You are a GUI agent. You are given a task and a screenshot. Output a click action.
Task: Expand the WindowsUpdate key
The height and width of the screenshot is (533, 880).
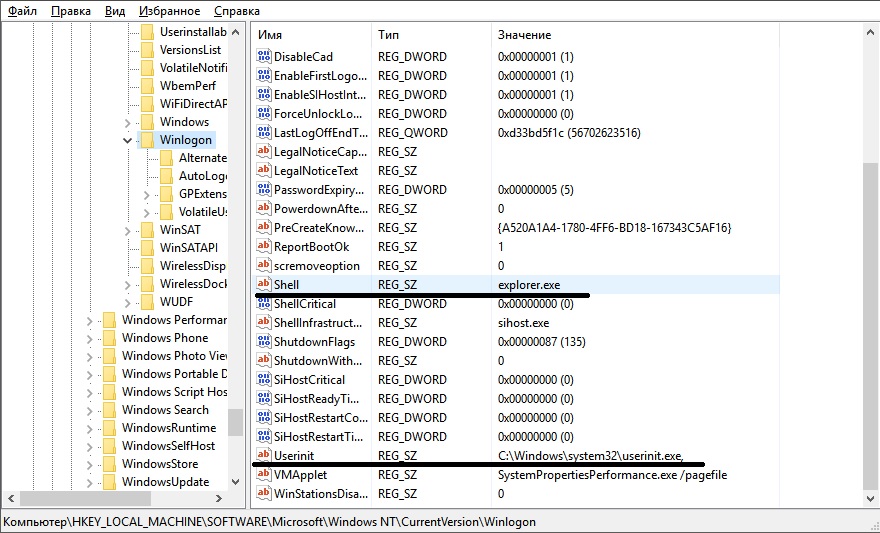pyautogui.click(x=90, y=482)
